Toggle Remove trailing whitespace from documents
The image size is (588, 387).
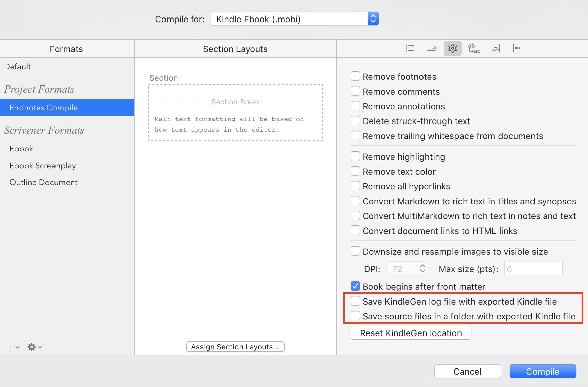355,136
